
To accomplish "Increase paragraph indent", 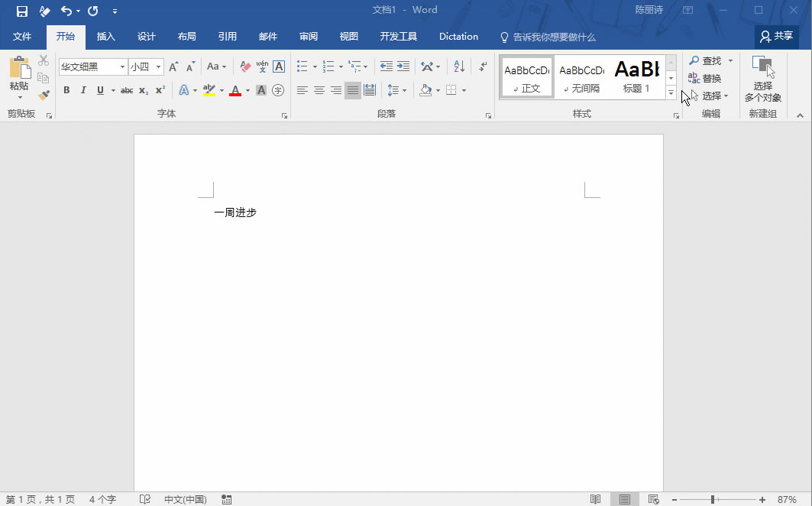I will [403, 66].
